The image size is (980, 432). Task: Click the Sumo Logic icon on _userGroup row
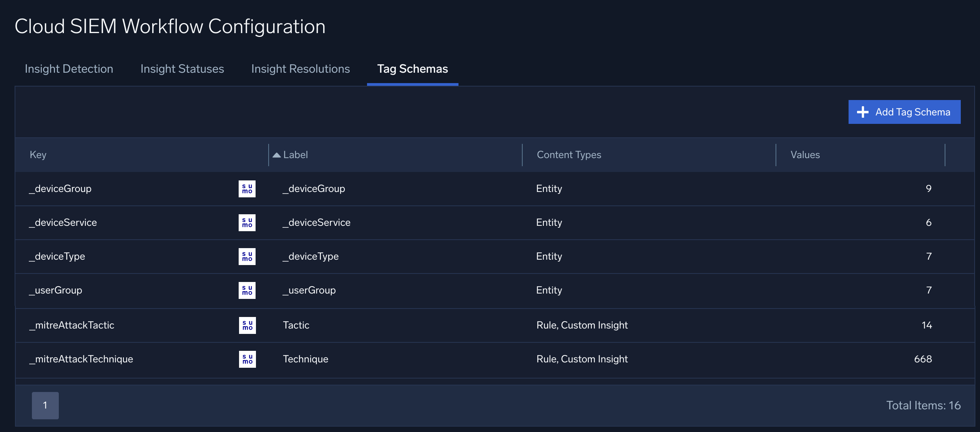tap(247, 290)
